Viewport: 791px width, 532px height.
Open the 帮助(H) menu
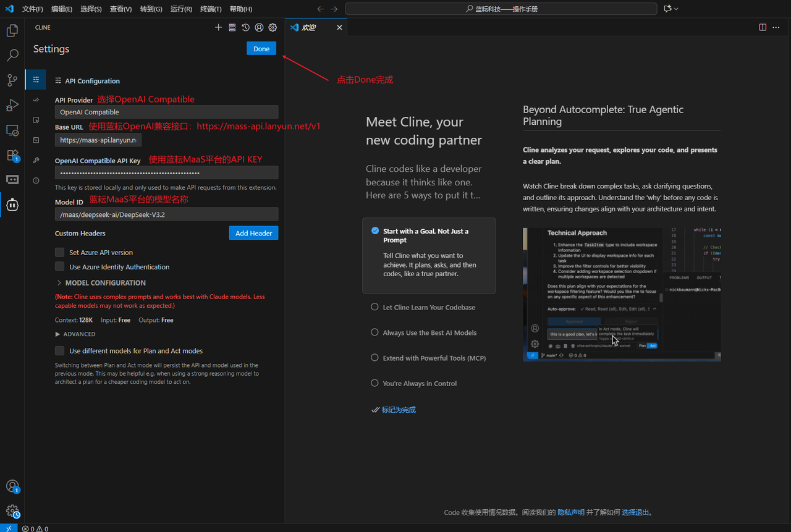pos(240,9)
